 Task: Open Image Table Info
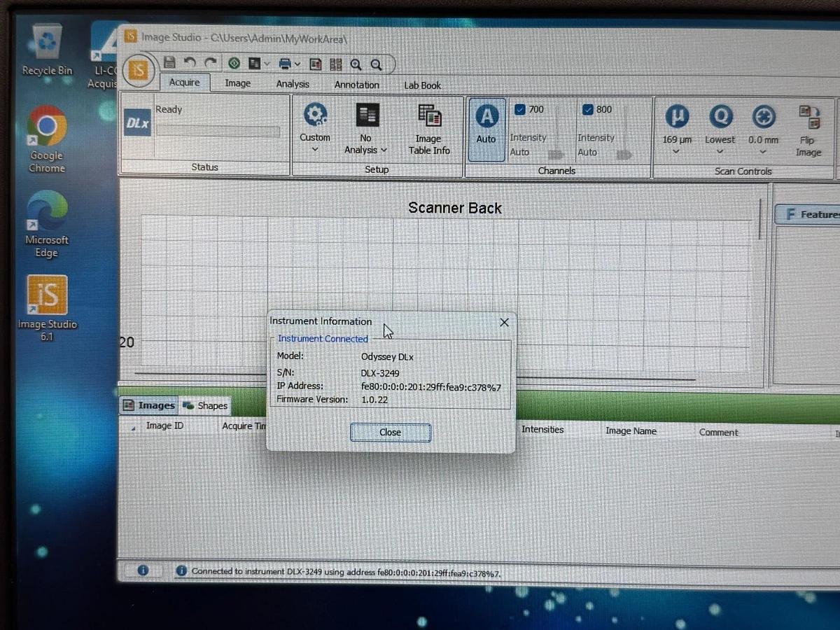tap(429, 130)
